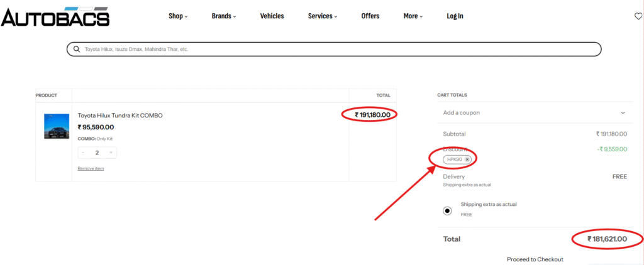This screenshot has height=265, width=644.
Task: Open the wishlist heart icon
Action: (638, 16)
